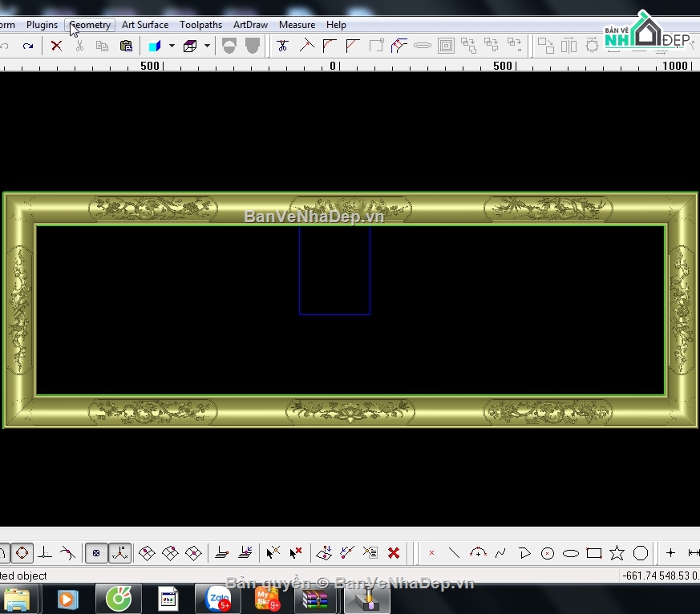Image resolution: width=700 pixels, height=614 pixels.
Task: Click the extend line tool icon
Action: click(x=306, y=46)
